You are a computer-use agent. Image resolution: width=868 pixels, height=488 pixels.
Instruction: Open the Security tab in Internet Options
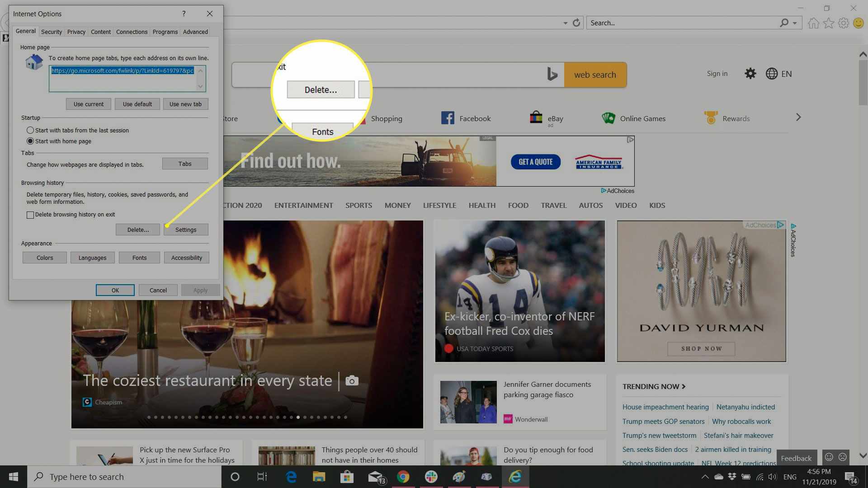[x=51, y=32]
